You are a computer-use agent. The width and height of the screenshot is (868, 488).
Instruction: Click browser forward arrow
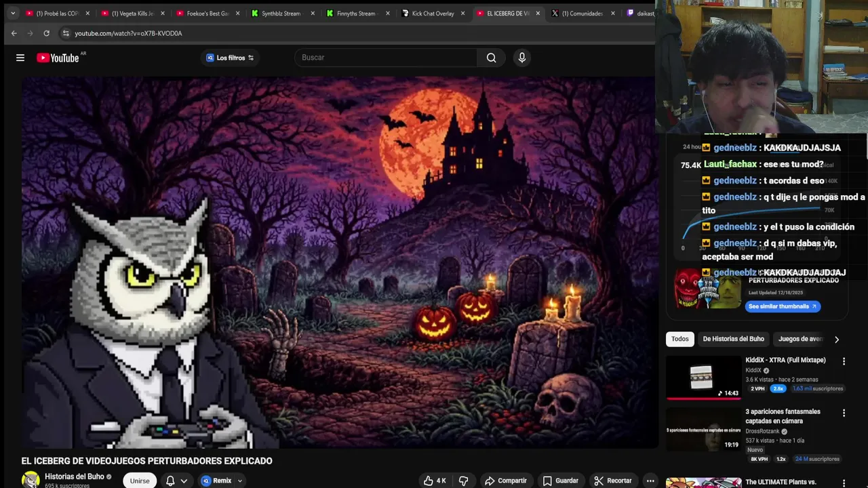(30, 33)
